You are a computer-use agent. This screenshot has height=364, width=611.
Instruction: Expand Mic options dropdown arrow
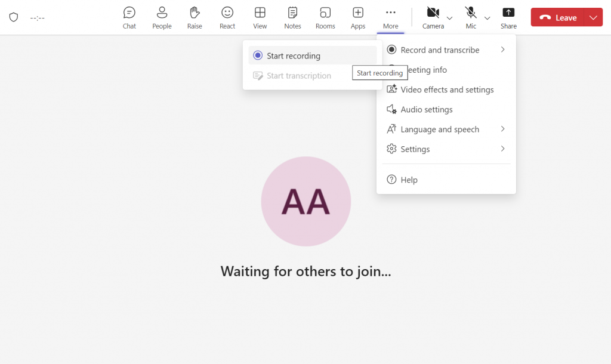click(x=487, y=18)
